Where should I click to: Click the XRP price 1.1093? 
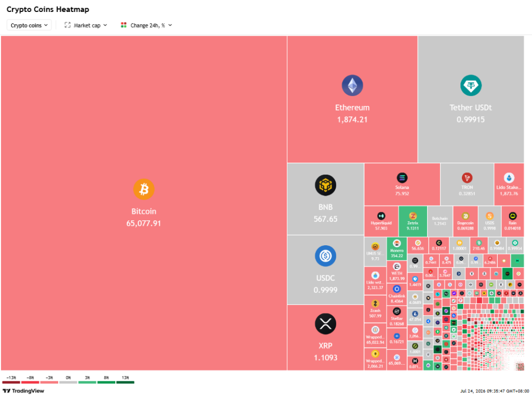325,357
